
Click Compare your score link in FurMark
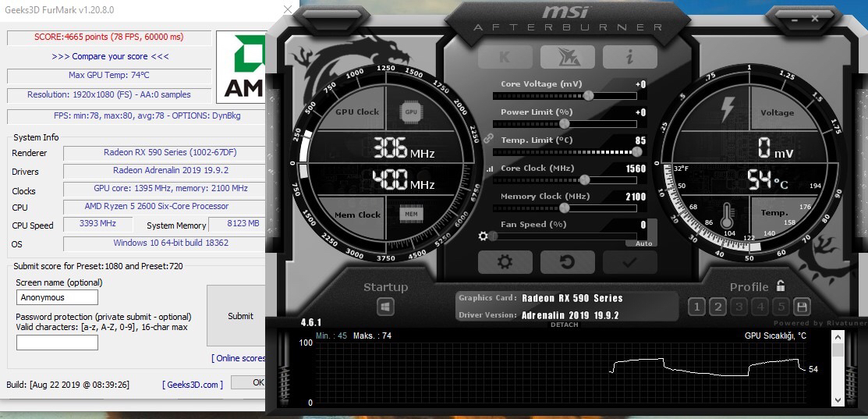tap(110, 56)
